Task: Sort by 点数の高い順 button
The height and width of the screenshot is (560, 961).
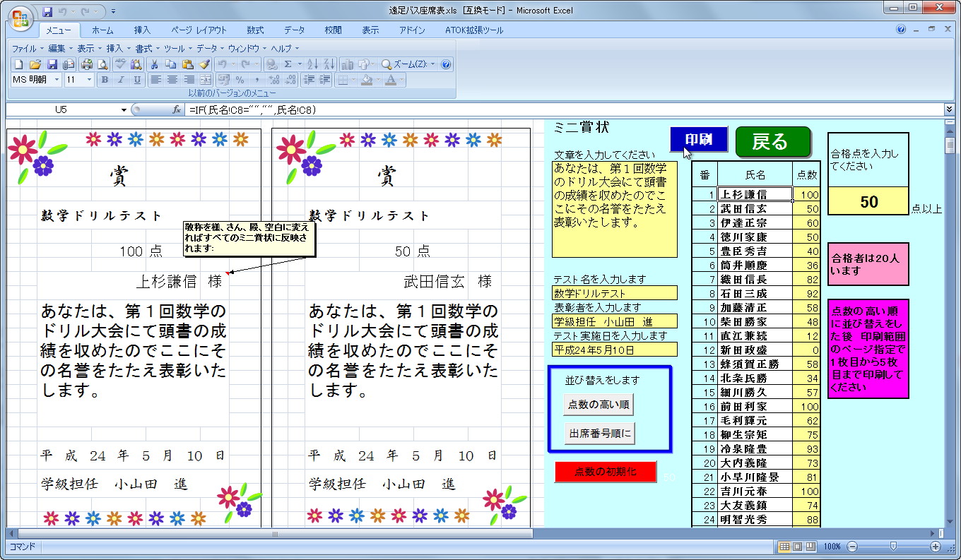Action: coord(599,405)
